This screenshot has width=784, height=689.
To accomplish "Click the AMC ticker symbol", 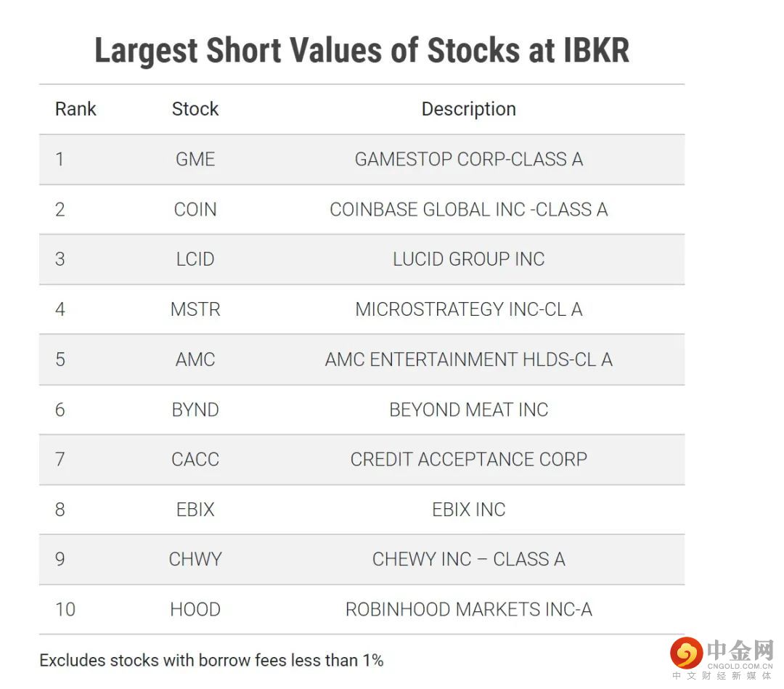I will (195, 359).
